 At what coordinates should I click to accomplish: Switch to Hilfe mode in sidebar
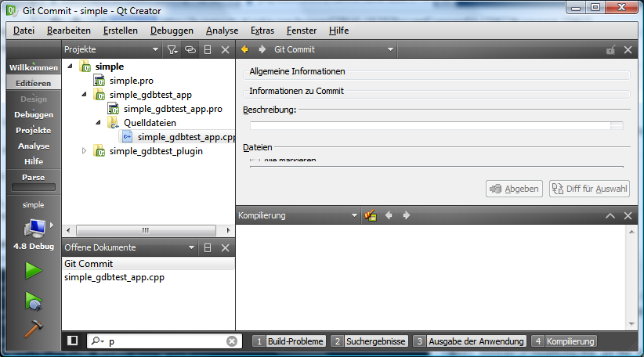(x=34, y=161)
